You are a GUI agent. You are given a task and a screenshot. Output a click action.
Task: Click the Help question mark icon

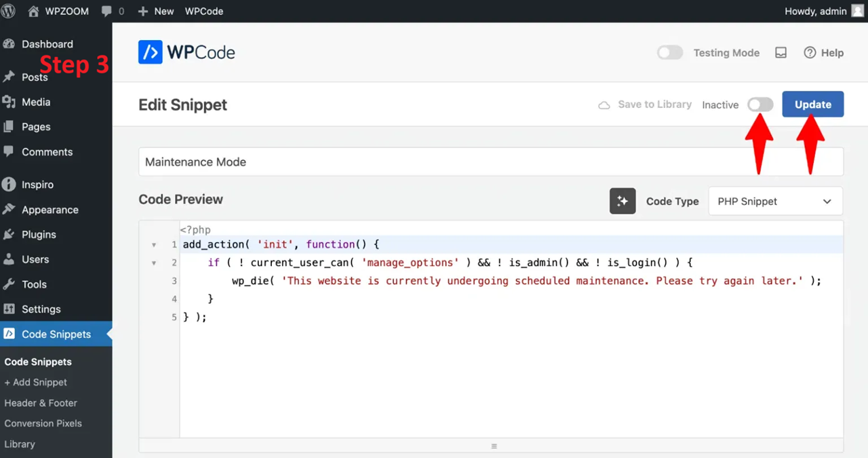tap(809, 53)
